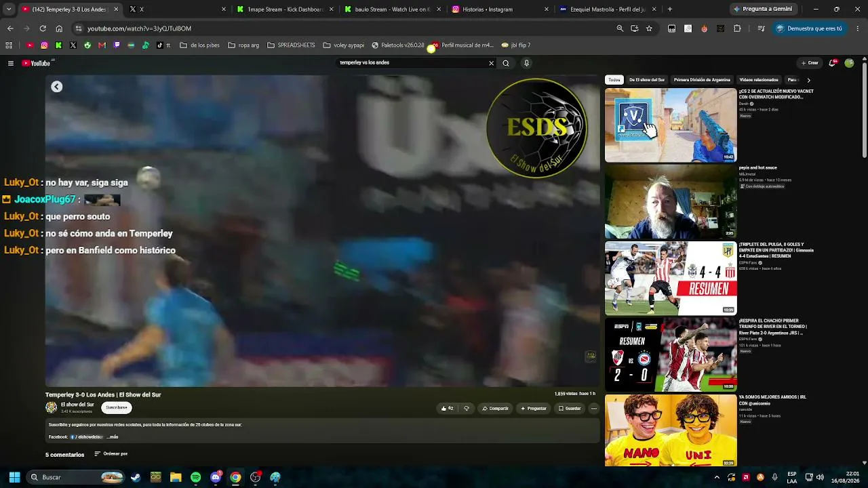The image size is (868, 488).
Task: Click the Preguntar button
Action: [533, 408]
